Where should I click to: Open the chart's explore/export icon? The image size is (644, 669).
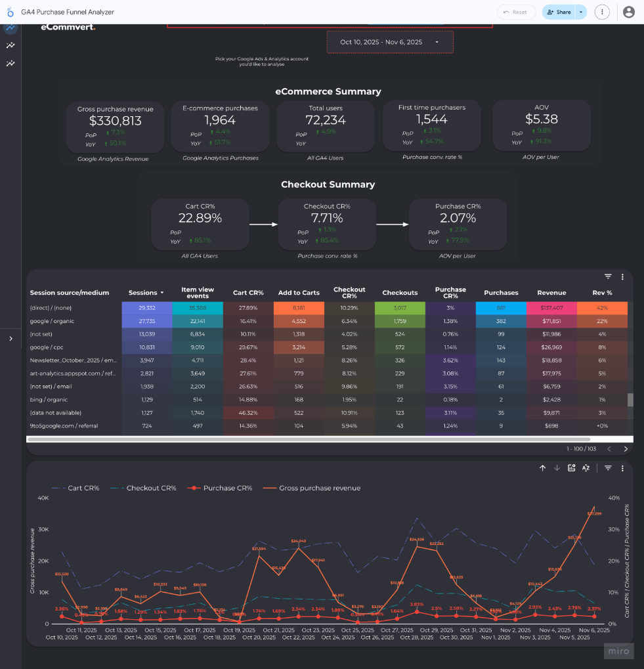[572, 468]
